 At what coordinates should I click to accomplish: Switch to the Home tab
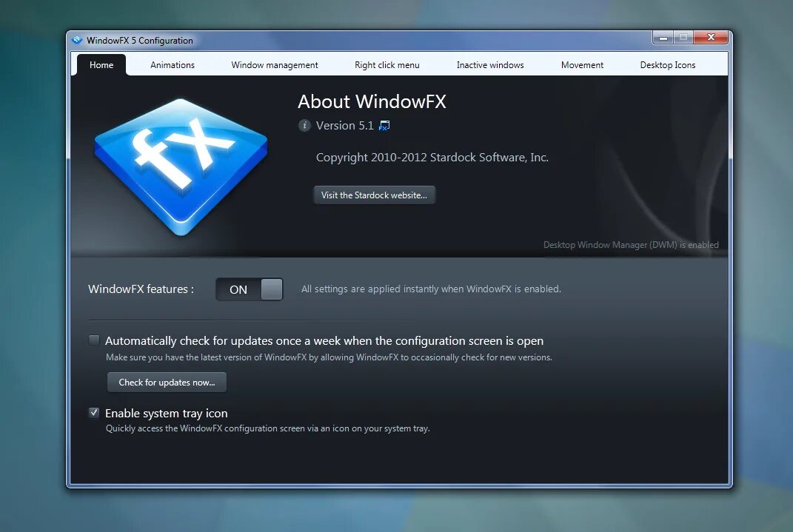pos(101,64)
